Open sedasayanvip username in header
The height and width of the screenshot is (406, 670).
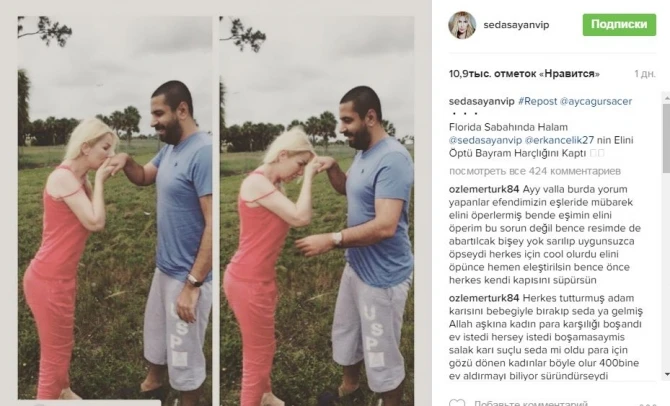[x=516, y=25]
